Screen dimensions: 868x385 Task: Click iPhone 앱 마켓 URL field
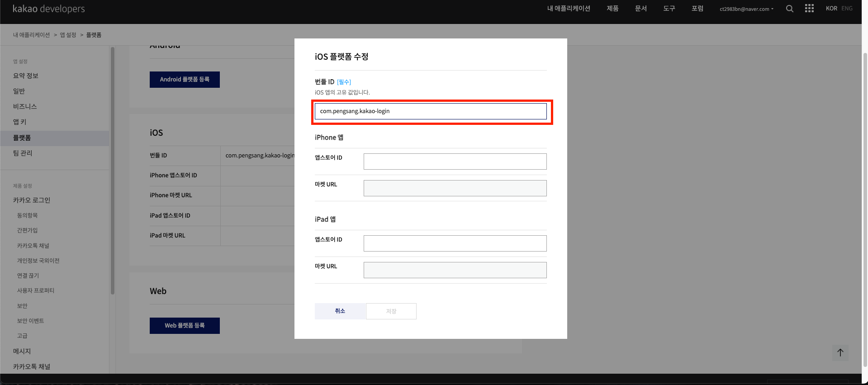455,188
